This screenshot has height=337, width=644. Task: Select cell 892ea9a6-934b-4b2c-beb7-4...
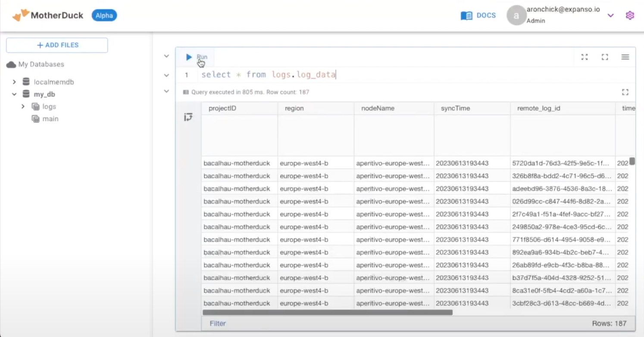pyautogui.click(x=563, y=252)
